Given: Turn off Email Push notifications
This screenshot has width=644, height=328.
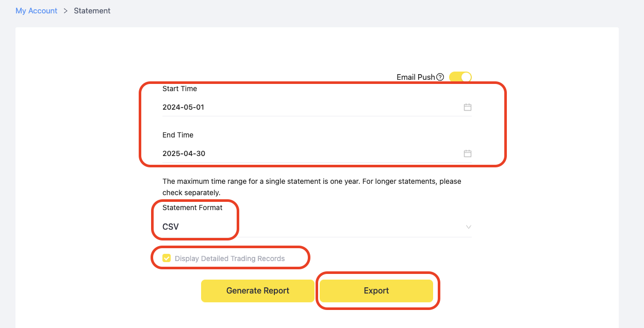Looking at the screenshot, I should 460,77.
